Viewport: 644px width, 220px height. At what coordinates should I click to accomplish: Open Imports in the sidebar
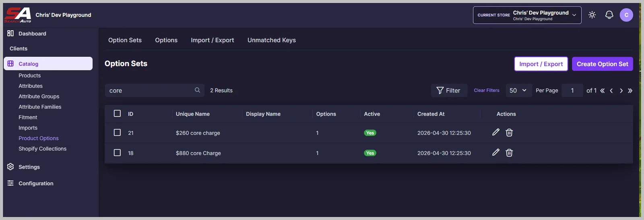pos(28,128)
